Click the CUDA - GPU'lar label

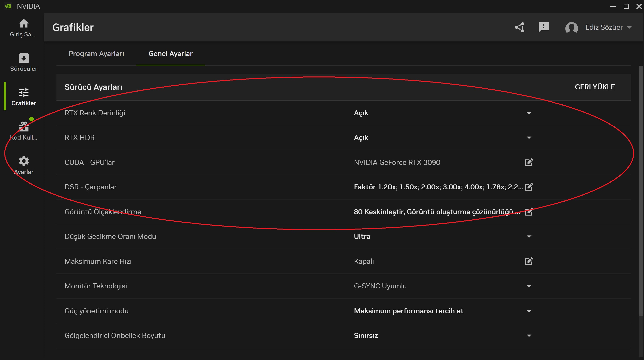89,162
